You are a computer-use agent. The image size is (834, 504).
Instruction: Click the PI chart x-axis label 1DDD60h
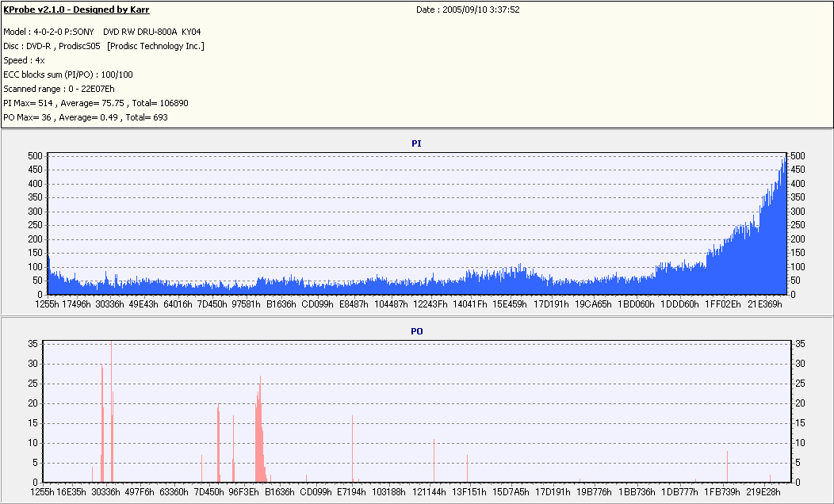679,304
